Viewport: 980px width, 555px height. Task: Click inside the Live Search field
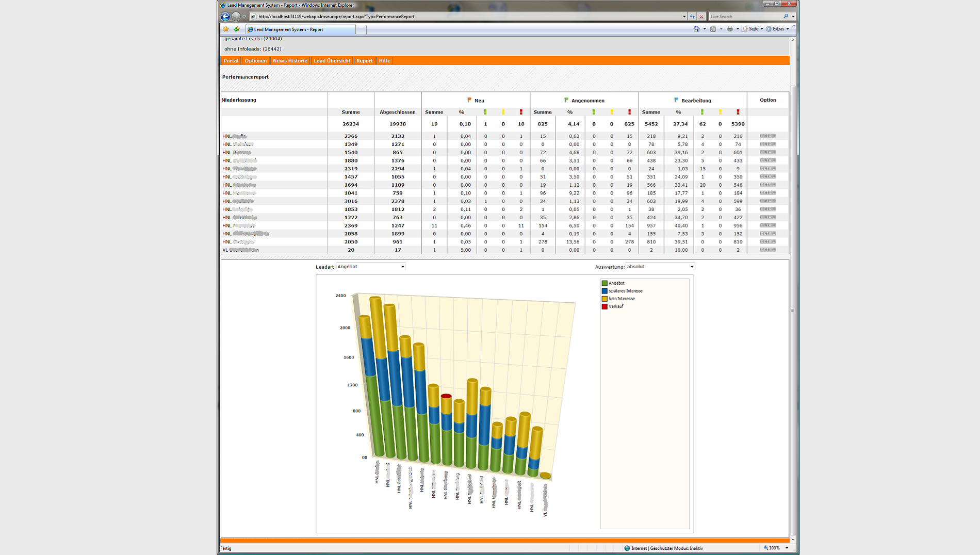point(743,16)
